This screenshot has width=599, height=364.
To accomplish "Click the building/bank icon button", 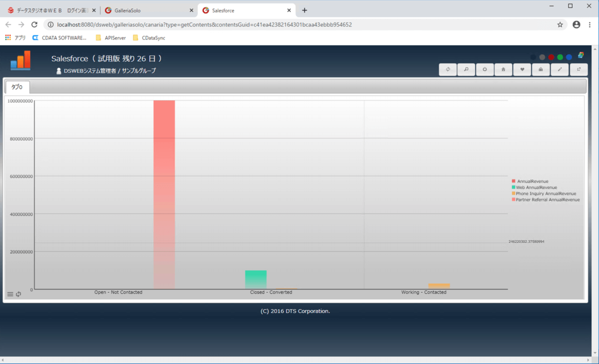I will pos(541,70).
